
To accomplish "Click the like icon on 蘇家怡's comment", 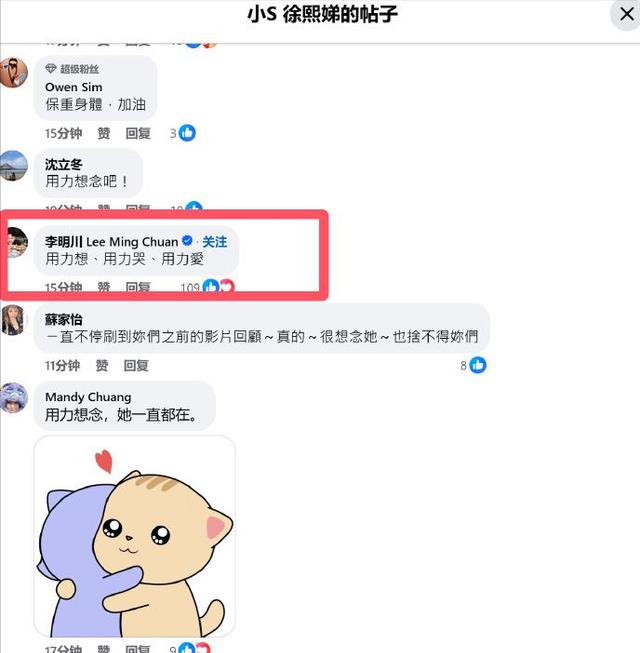I will 478,365.
